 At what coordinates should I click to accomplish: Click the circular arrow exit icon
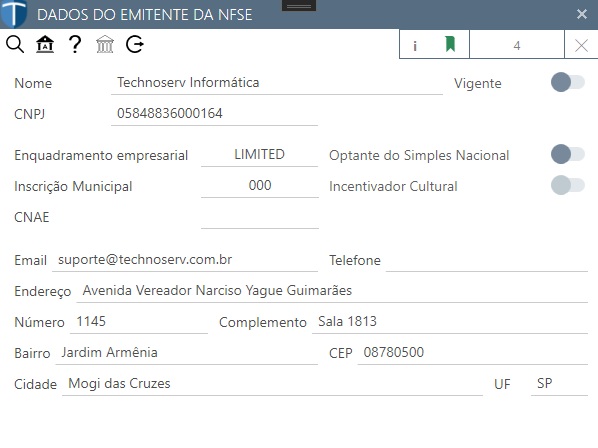tap(135, 44)
